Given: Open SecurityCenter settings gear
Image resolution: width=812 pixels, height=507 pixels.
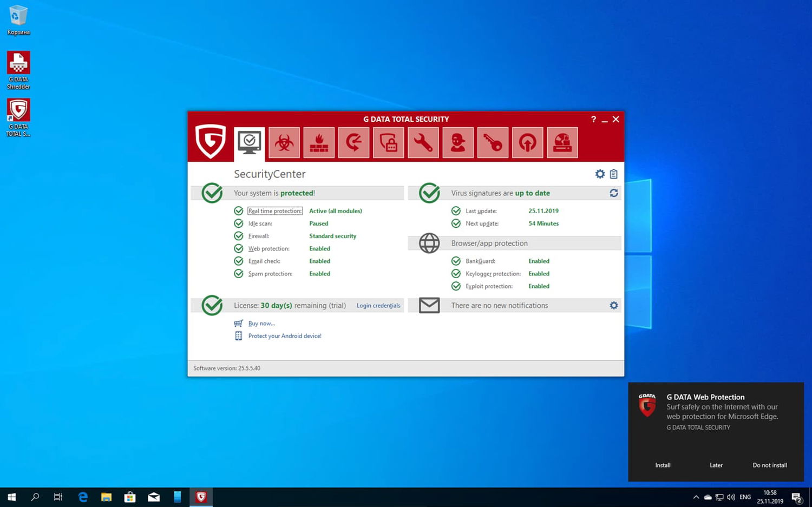Looking at the screenshot, I should [600, 174].
